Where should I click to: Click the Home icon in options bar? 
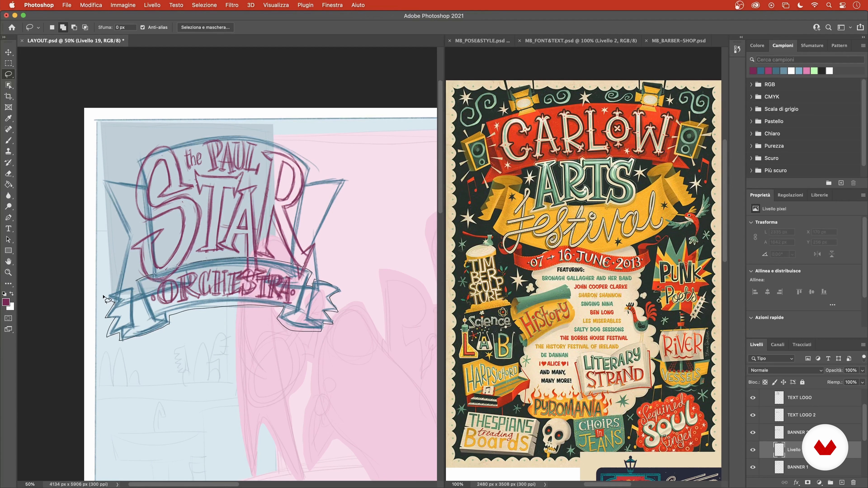(12, 27)
